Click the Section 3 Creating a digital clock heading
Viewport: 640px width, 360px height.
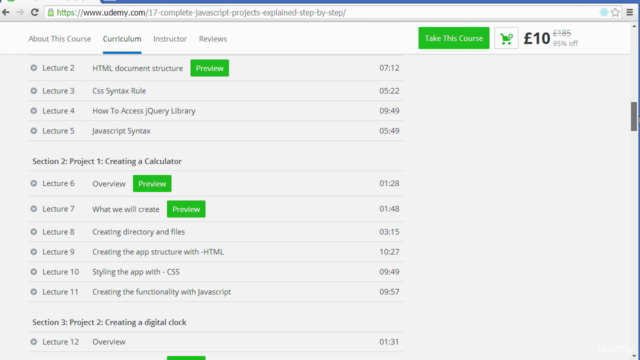pos(109,322)
